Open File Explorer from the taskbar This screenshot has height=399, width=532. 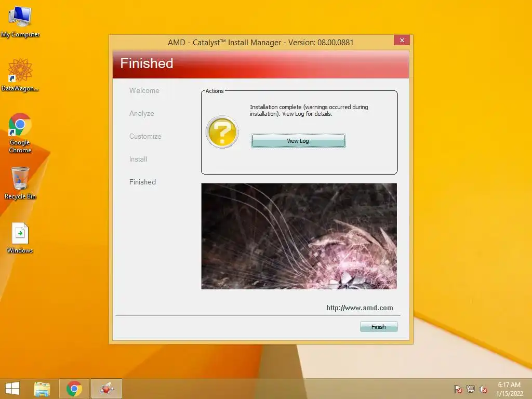pos(42,389)
